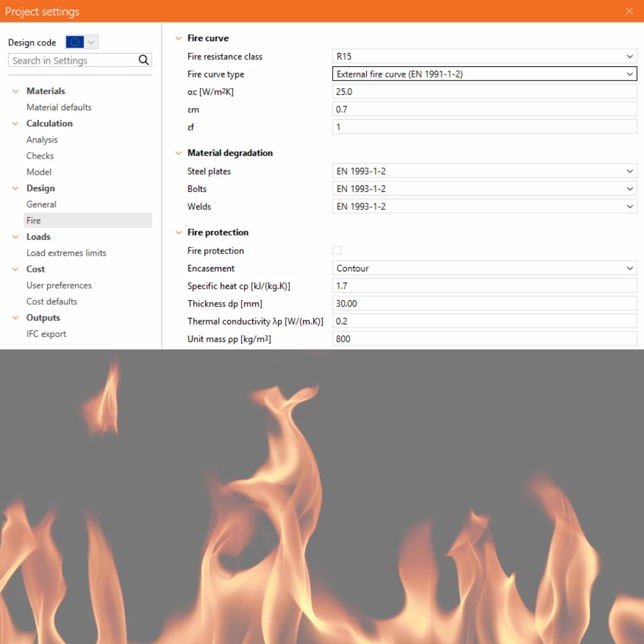Collapse the Materials tree group arrow

[x=16, y=91]
